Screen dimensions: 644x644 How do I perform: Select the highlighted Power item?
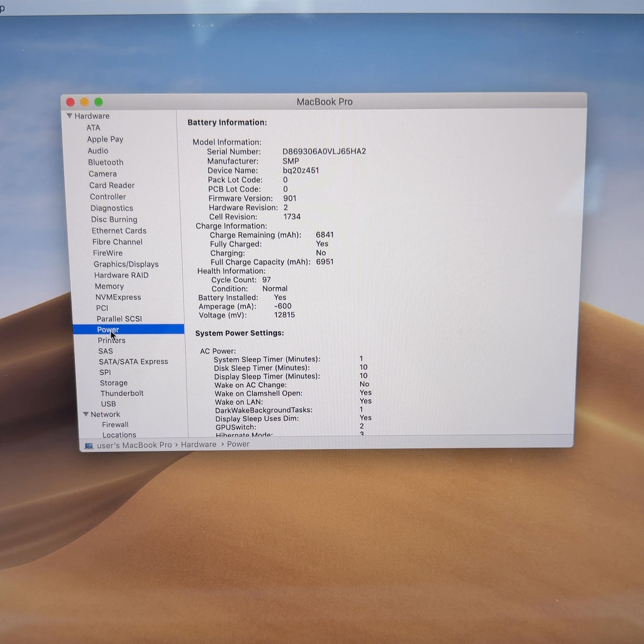[x=129, y=330]
